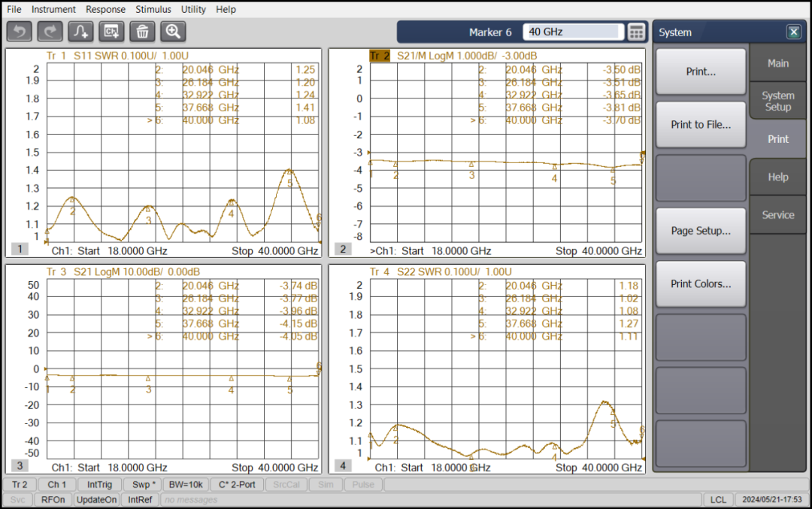Close the System panel with X

793,32
